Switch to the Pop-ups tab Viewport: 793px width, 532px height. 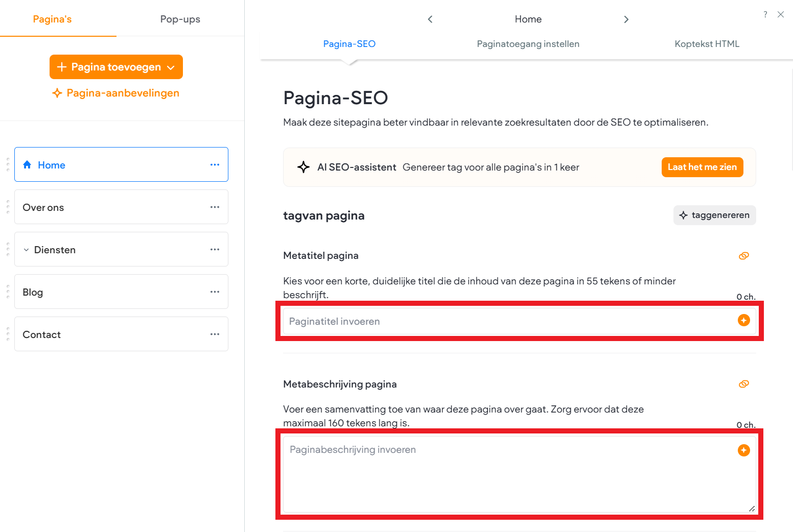pos(180,18)
